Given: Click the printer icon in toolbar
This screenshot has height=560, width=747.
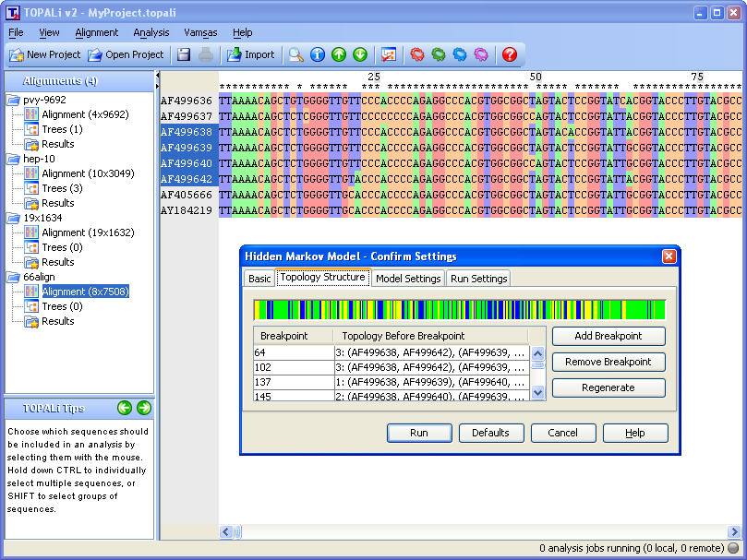Looking at the screenshot, I should click(x=206, y=54).
